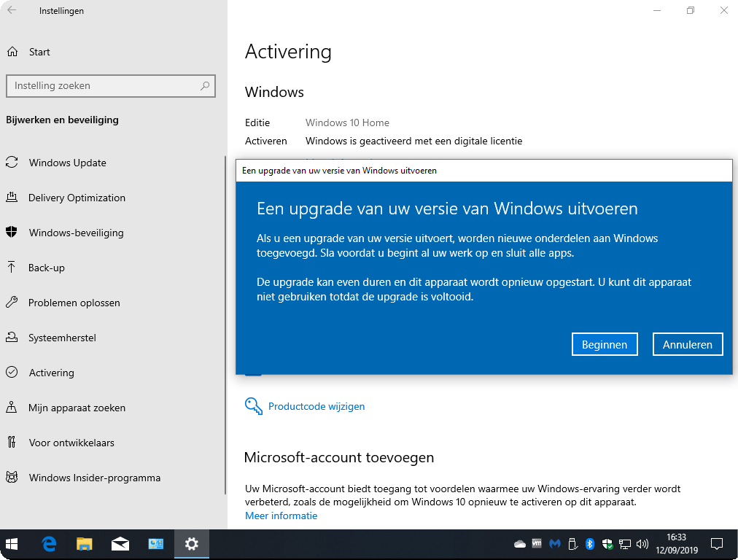Viewport: 738px width, 560px height.
Task: Click the Back-up arrow icon
Action: (x=12, y=268)
